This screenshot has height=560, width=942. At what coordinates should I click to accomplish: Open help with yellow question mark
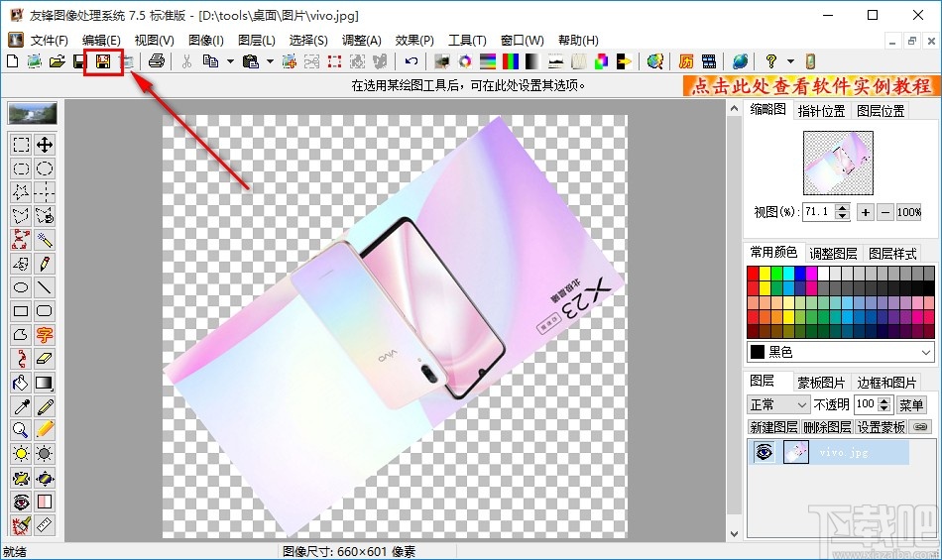771,61
